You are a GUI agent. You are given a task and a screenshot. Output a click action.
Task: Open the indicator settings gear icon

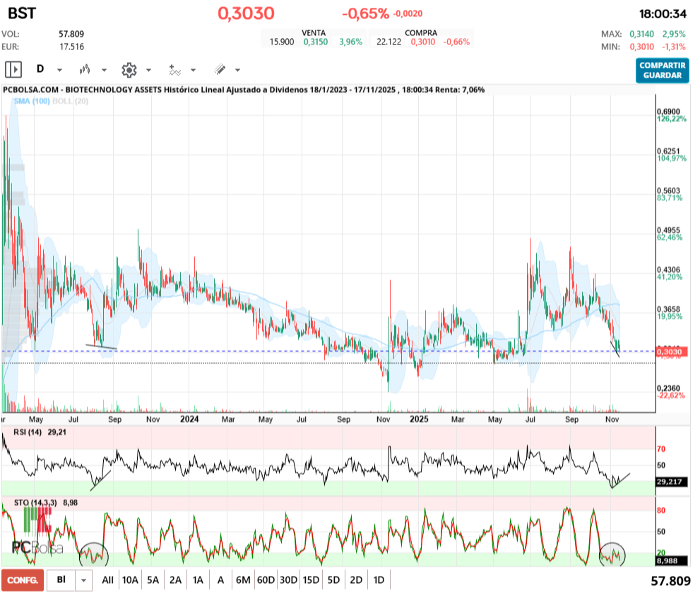pyautogui.click(x=129, y=69)
